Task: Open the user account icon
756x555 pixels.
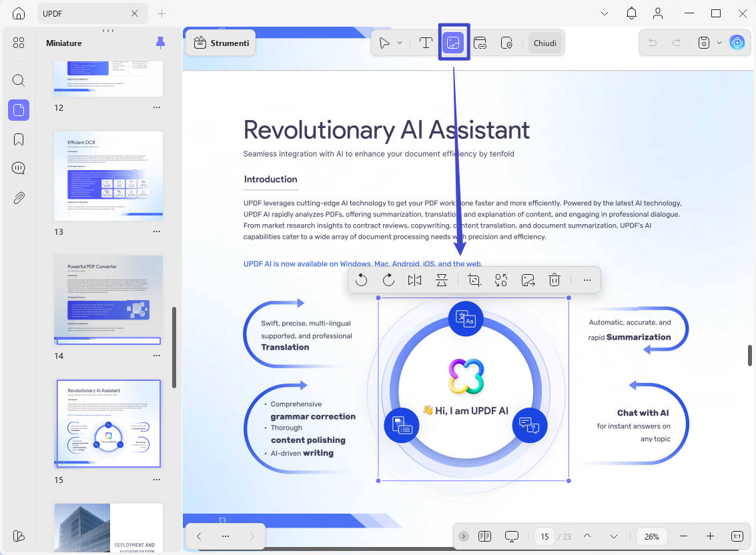Action: [x=658, y=13]
